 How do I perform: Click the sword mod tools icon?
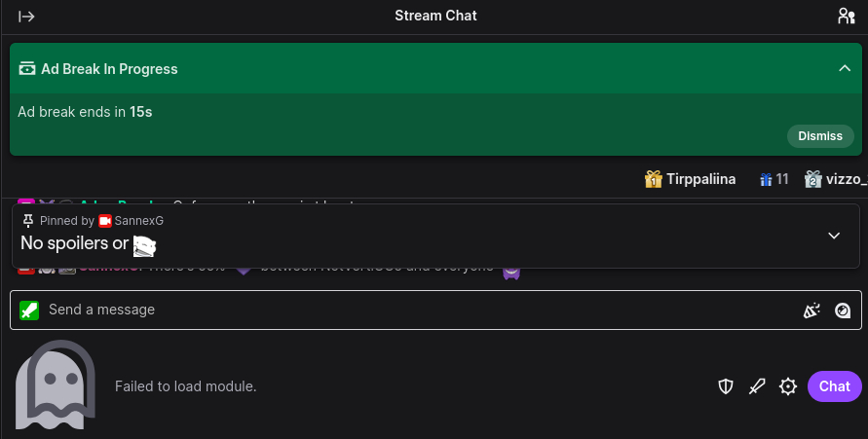pos(757,386)
